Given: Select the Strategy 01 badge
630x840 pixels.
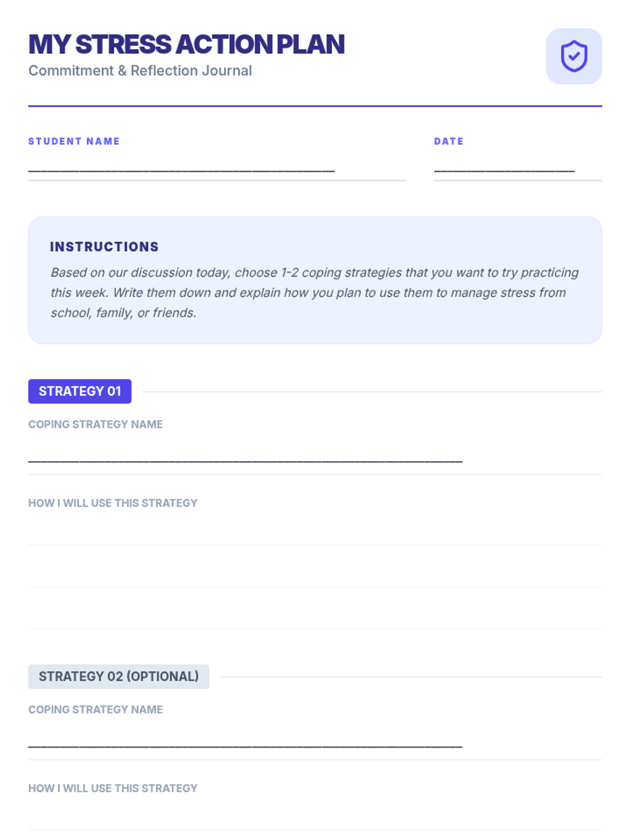Looking at the screenshot, I should (x=80, y=391).
